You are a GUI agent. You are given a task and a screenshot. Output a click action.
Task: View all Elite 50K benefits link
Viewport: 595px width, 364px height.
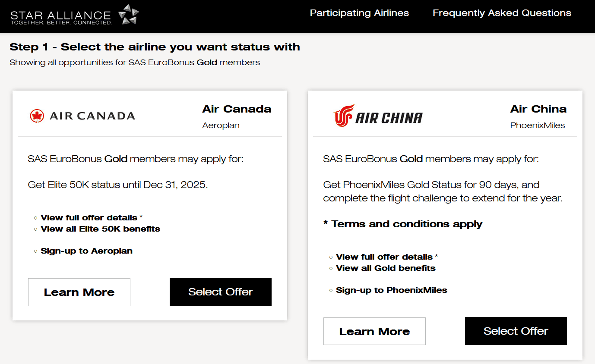click(100, 229)
